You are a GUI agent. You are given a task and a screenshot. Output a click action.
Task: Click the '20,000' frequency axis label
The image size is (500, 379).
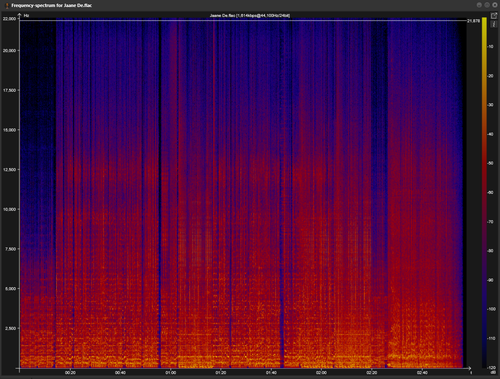point(9,50)
